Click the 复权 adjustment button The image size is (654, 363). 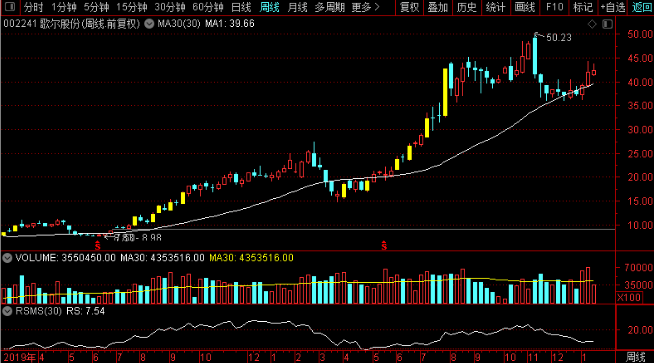pyautogui.click(x=409, y=7)
